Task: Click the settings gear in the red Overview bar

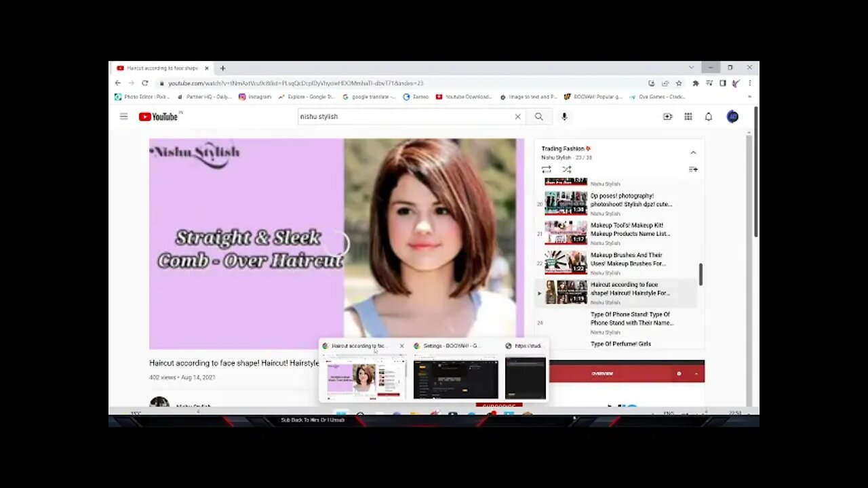Action: point(679,373)
